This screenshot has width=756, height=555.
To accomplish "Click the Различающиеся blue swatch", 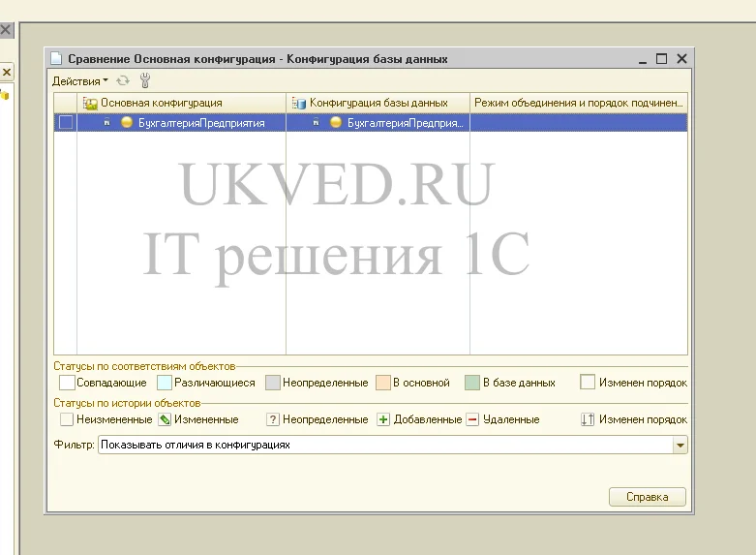I will pos(165,383).
